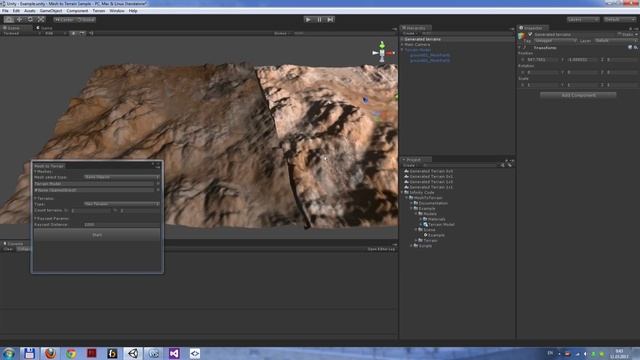Viewport: 640px width, 360px height.
Task: Open the Component menu
Action: coord(77,11)
